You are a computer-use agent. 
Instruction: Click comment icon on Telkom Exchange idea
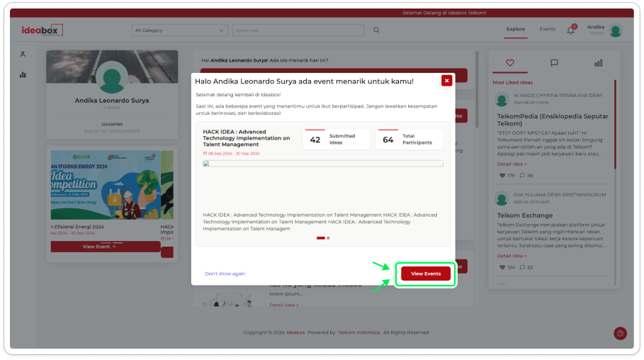[x=522, y=268]
